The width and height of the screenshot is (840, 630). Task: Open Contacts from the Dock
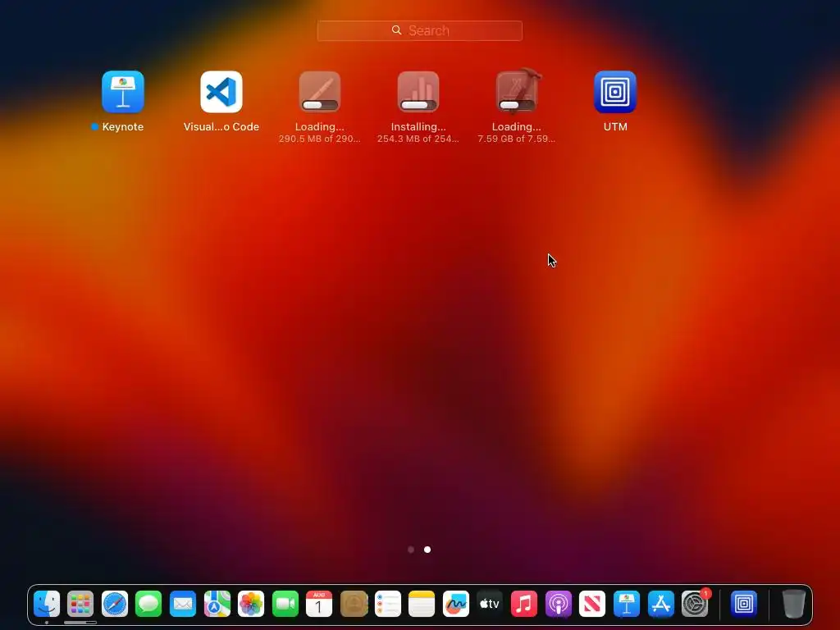point(354,604)
